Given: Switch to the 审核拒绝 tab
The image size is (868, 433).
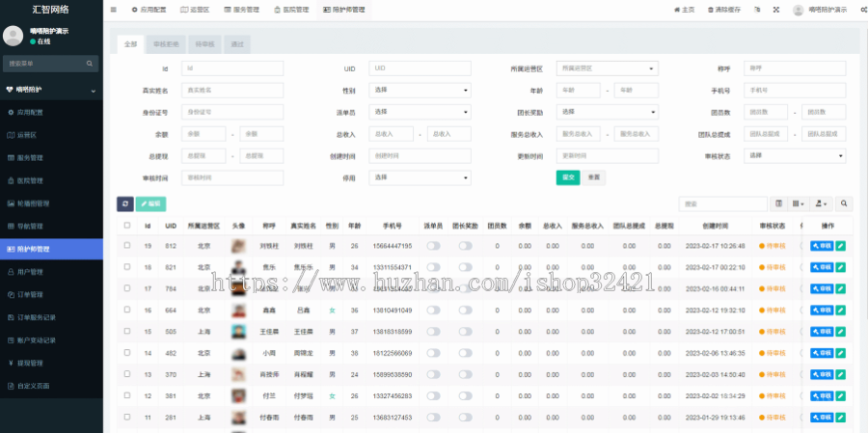Looking at the screenshot, I should (x=166, y=44).
